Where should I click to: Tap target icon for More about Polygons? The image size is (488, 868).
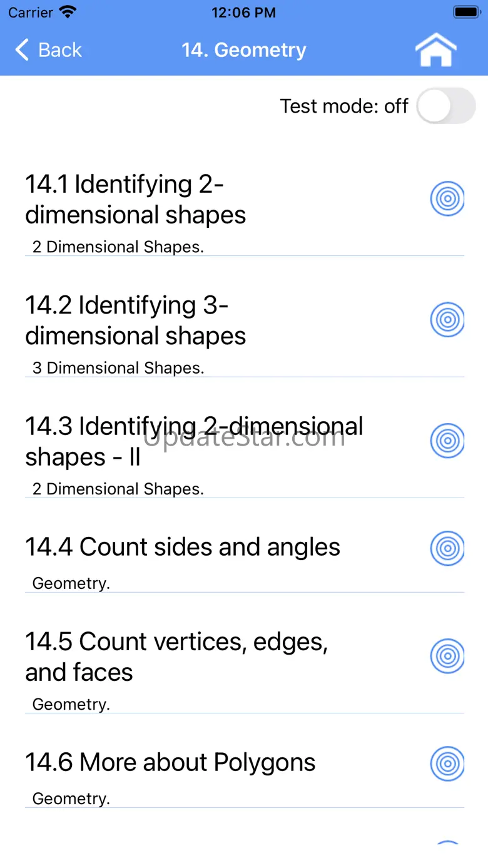pos(447,763)
